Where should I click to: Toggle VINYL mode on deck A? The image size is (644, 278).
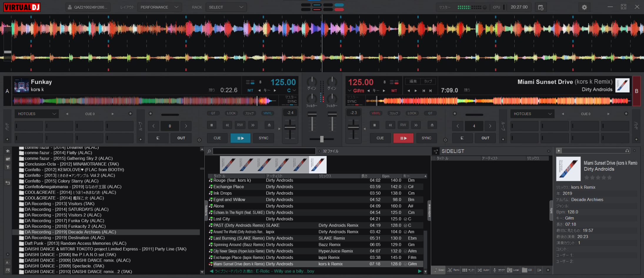tap(268, 113)
